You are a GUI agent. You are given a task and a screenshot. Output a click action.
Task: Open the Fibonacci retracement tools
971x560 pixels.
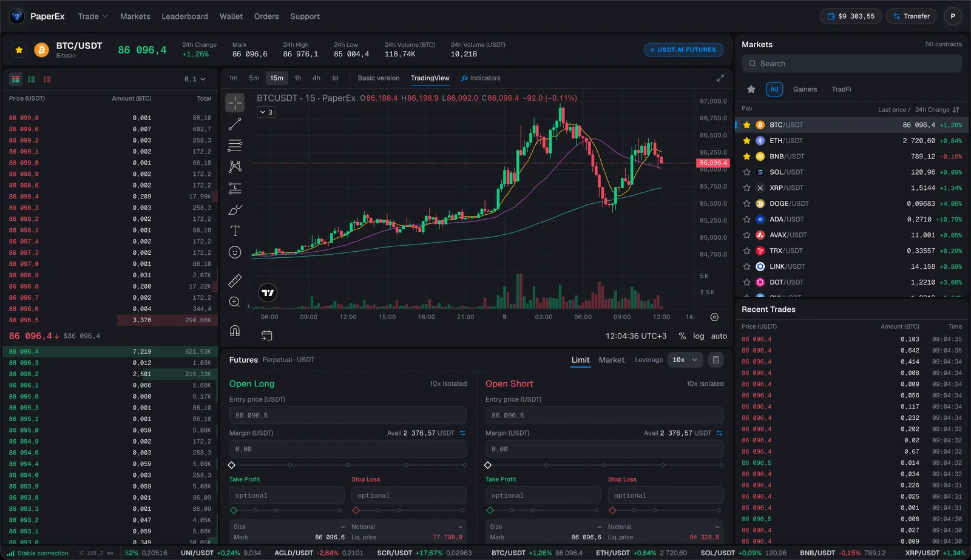pyautogui.click(x=235, y=146)
